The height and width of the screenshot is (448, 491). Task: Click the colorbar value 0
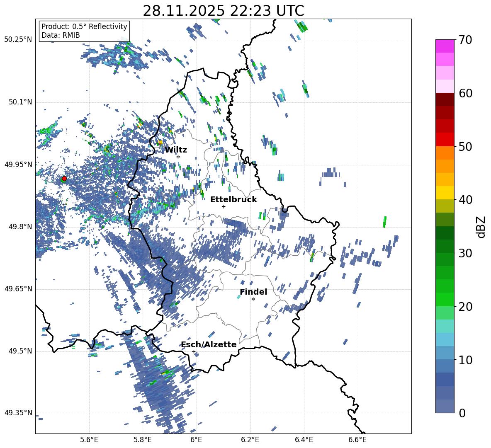[x=462, y=413]
